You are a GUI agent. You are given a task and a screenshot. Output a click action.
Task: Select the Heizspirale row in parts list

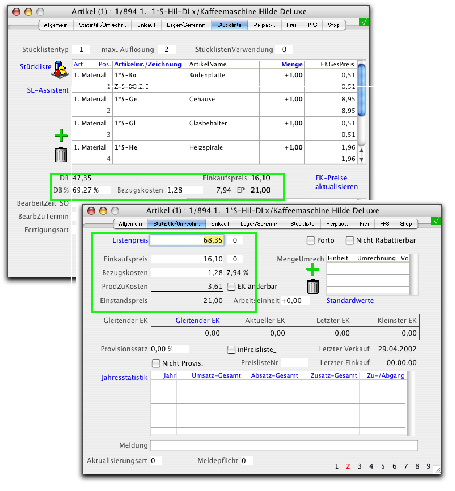pos(215,153)
